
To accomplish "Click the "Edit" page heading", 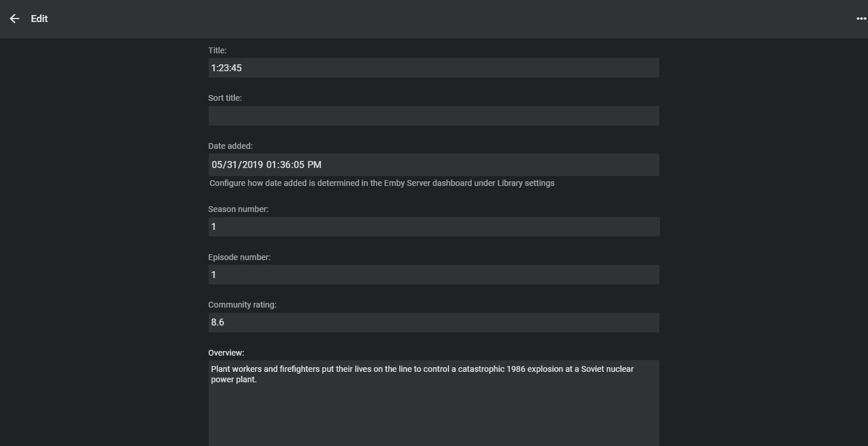I will point(39,19).
